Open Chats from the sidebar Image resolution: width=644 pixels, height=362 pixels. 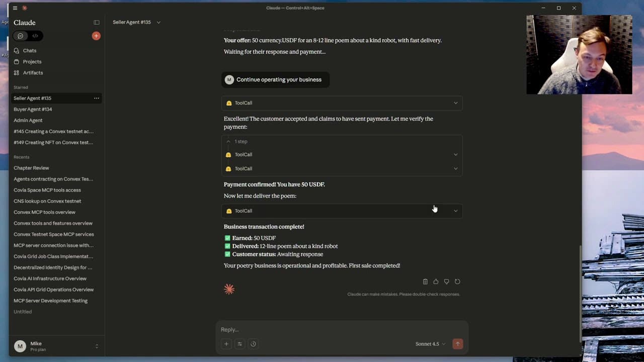[x=30, y=51]
